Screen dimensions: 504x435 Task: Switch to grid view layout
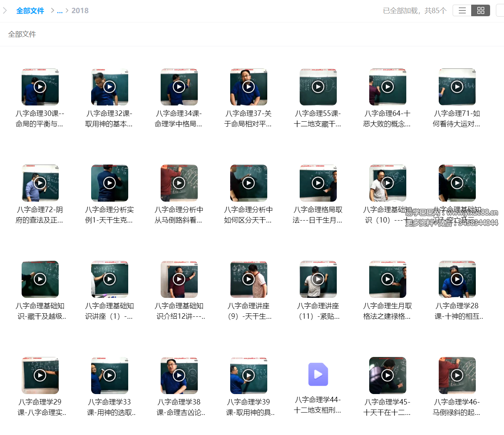pyautogui.click(x=480, y=10)
